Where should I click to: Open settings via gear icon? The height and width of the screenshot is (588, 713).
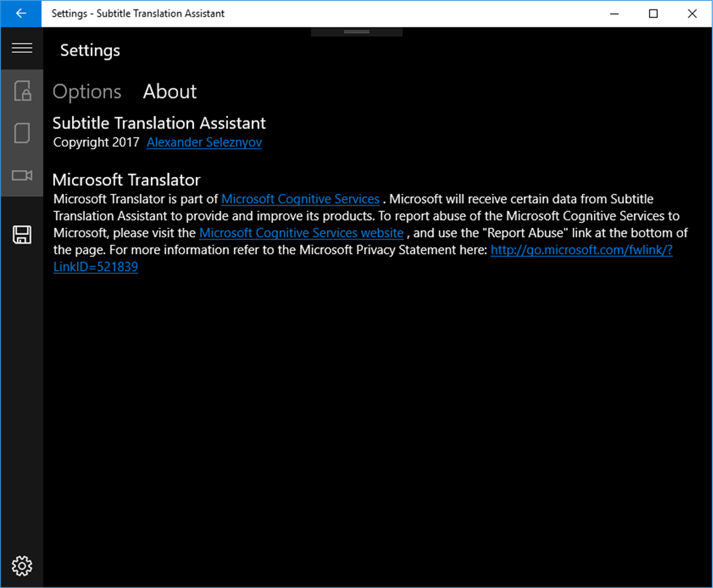(x=22, y=566)
